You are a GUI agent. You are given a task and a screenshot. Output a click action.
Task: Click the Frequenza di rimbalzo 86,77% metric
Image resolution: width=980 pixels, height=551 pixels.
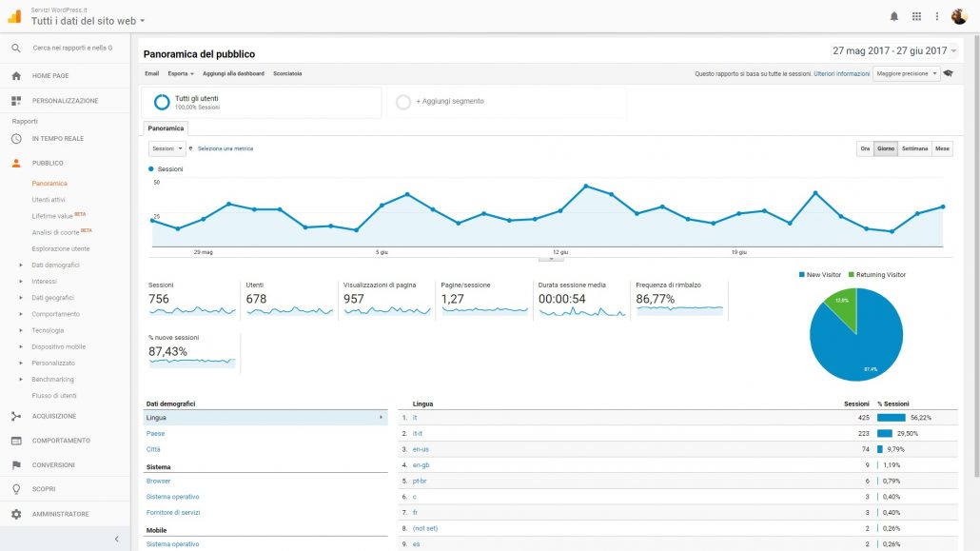pos(679,300)
